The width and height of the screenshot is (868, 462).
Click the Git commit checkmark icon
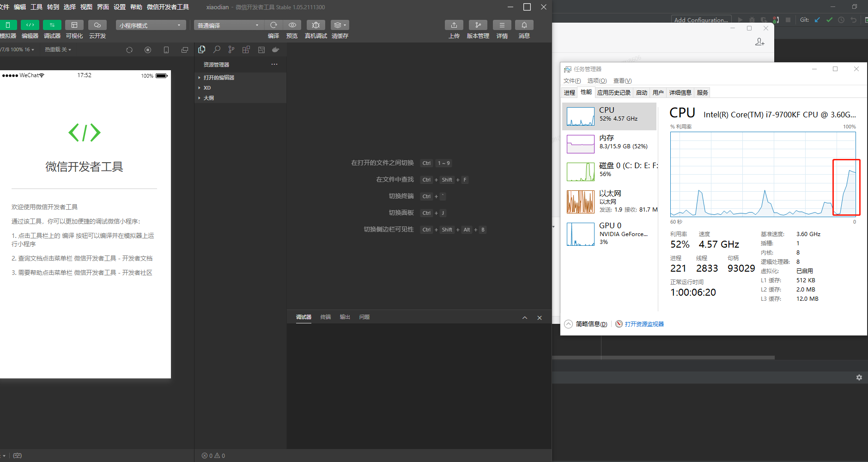click(x=829, y=20)
